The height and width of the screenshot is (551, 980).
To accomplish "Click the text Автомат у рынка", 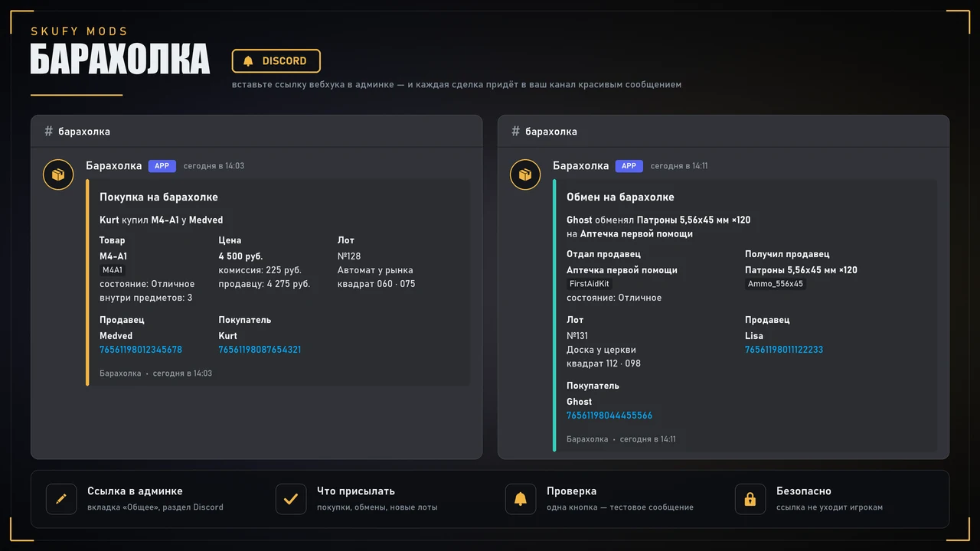I will (375, 270).
